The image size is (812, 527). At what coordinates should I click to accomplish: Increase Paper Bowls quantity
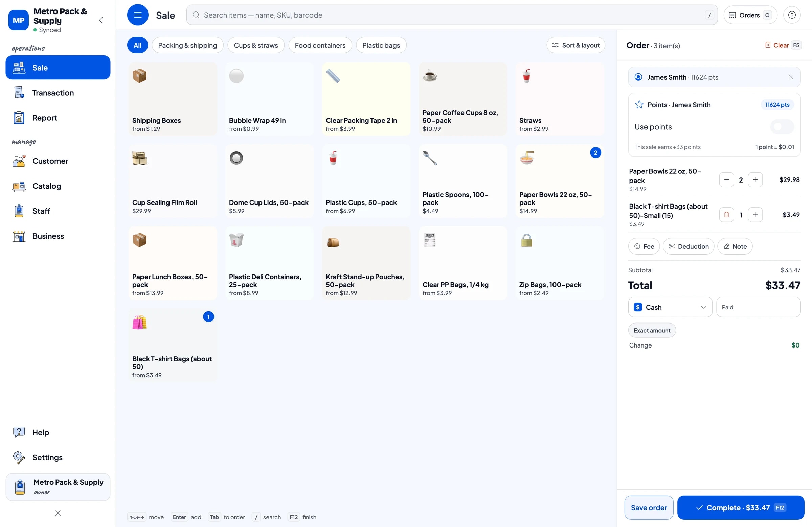(755, 179)
